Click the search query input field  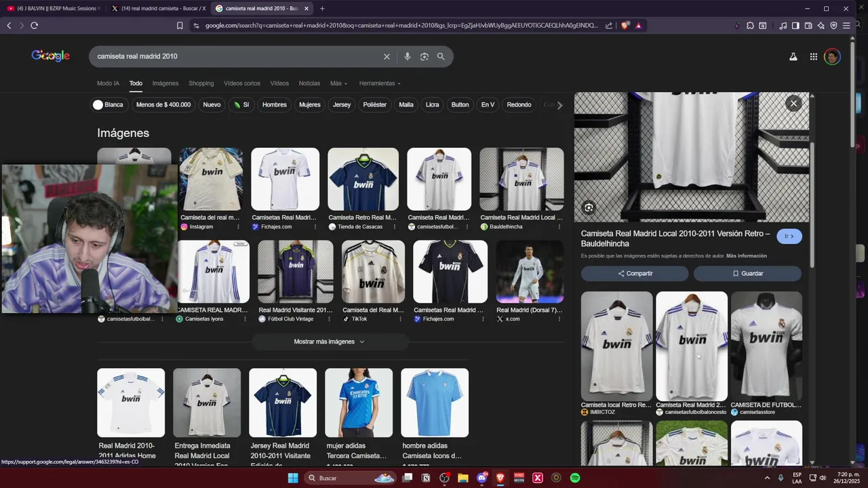[x=237, y=56]
